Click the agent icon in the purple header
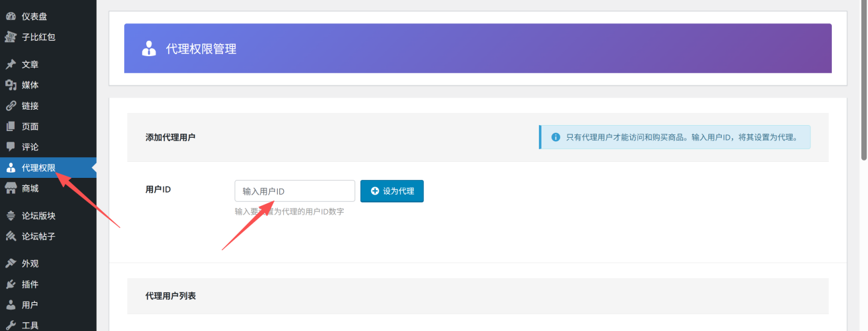 click(149, 49)
